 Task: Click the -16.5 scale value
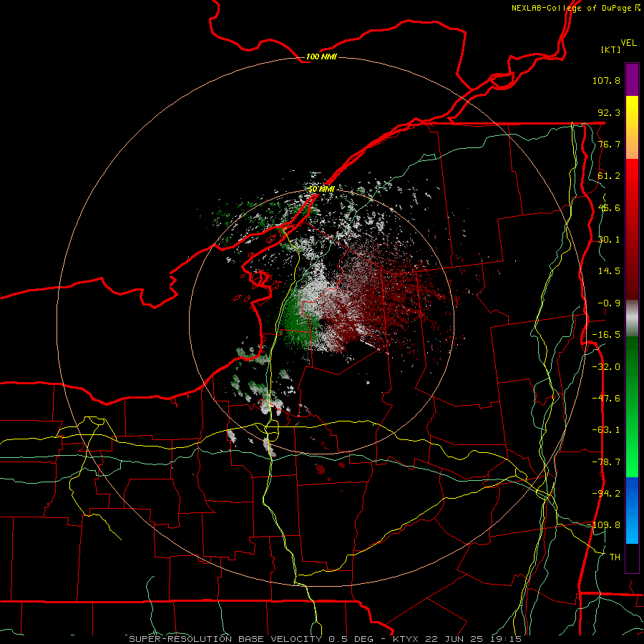tap(606, 335)
